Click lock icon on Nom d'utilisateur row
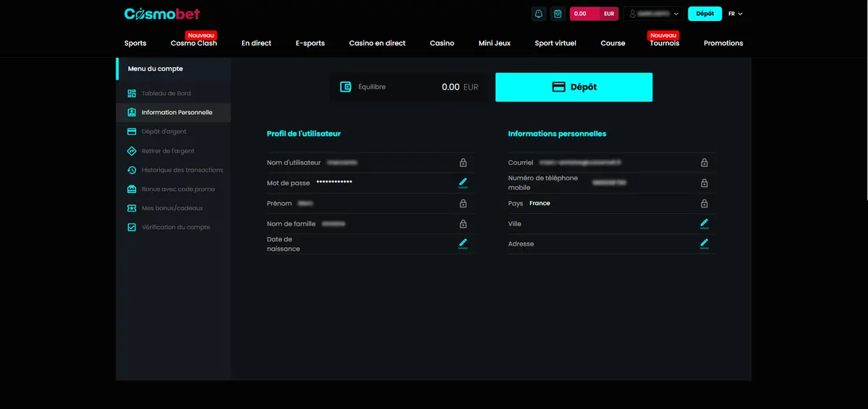Image resolution: width=868 pixels, height=409 pixels. (463, 163)
